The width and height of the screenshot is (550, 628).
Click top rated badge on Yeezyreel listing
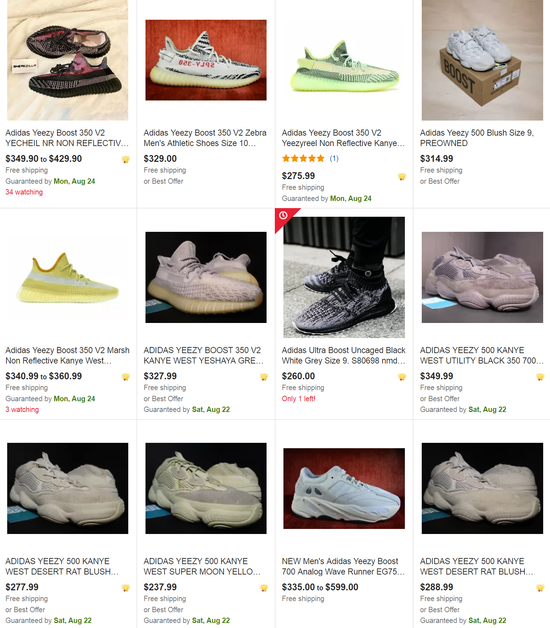(x=402, y=177)
